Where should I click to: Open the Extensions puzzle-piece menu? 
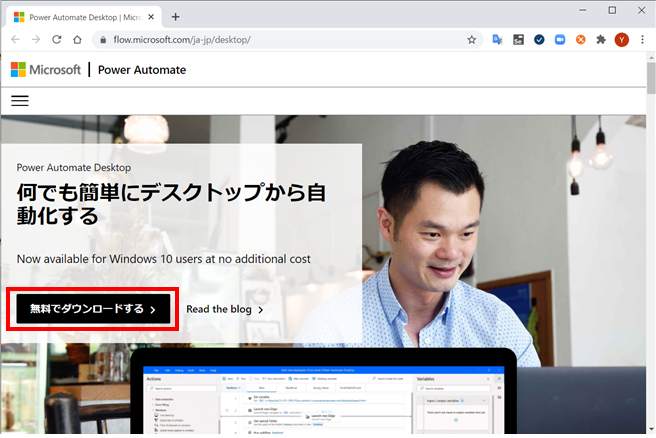(x=601, y=40)
